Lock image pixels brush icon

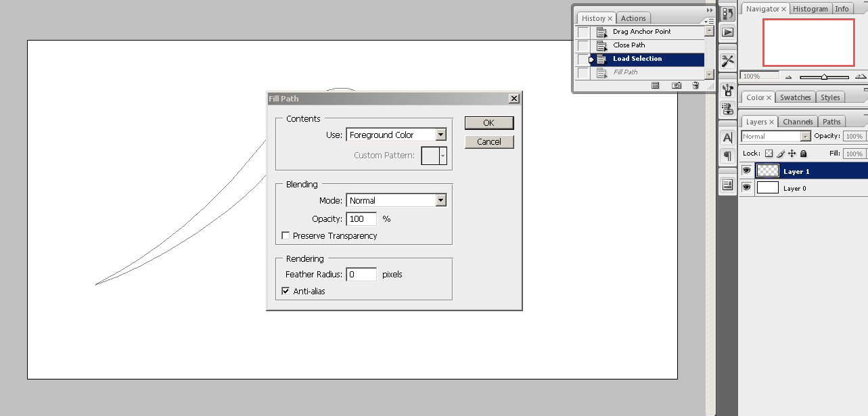[780, 154]
